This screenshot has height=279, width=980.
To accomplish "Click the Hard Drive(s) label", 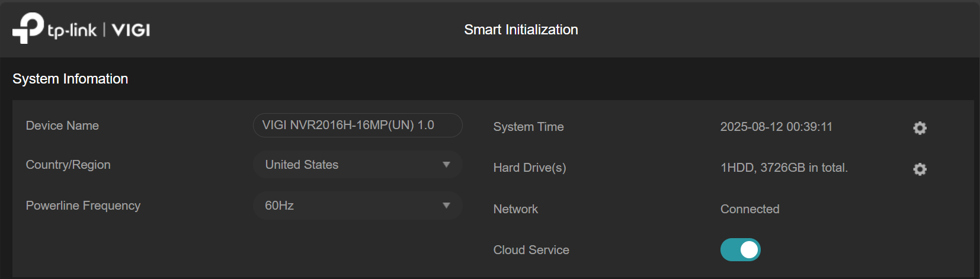I will (x=530, y=168).
